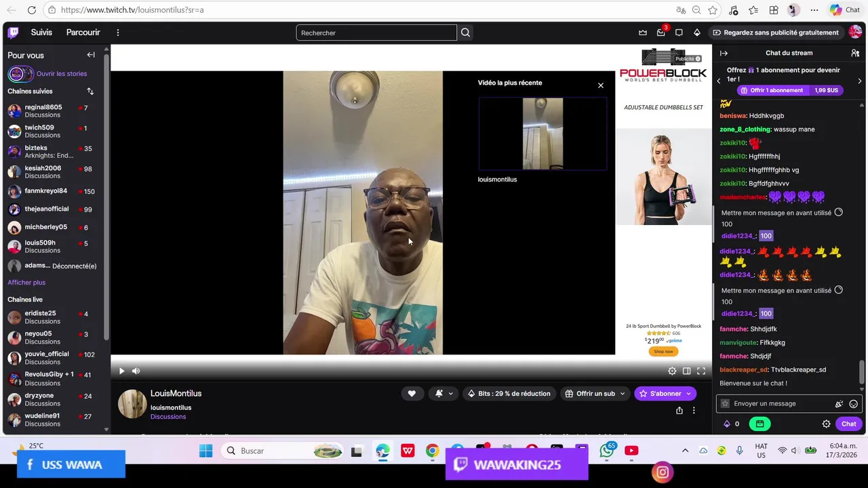Click the Publicité info icon on ad
The image size is (868, 488).
[698, 59]
